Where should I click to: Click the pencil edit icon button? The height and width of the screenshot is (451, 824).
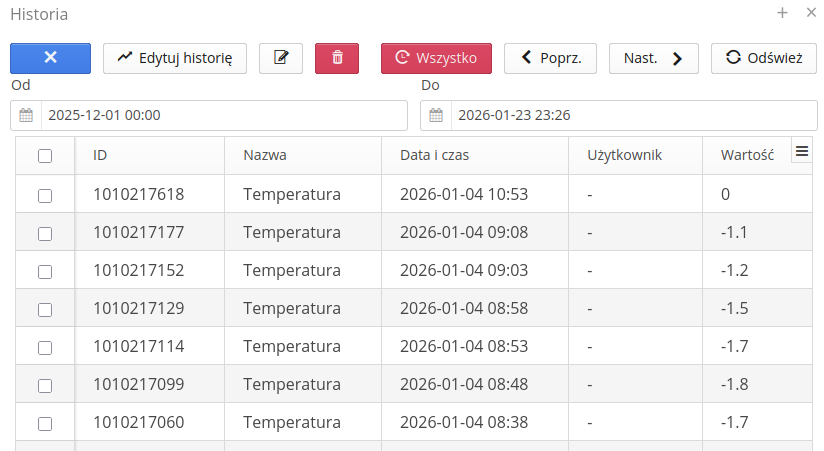click(x=281, y=58)
